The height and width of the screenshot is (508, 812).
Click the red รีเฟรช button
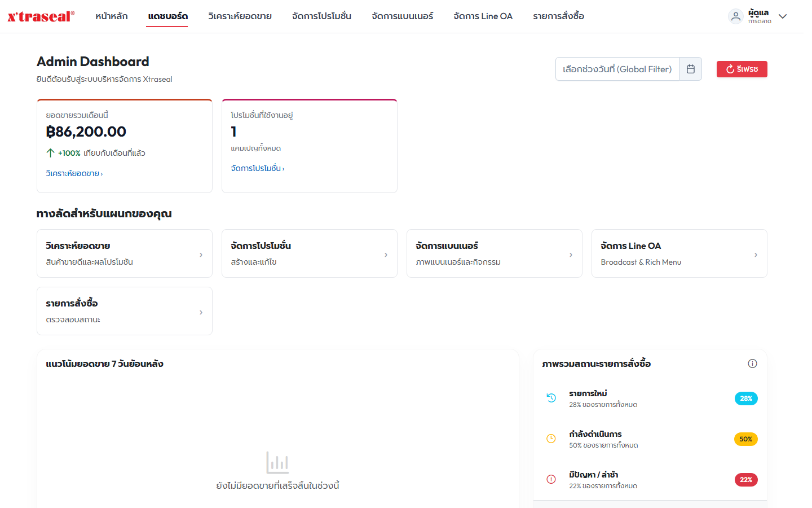coord(742,69)
